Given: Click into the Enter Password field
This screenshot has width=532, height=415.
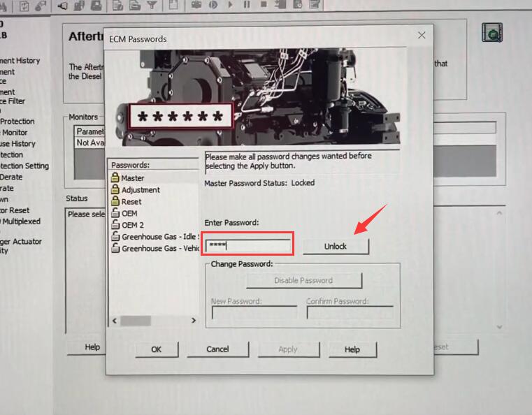Looking at the screenshot, I should click(x=248, y=246).
